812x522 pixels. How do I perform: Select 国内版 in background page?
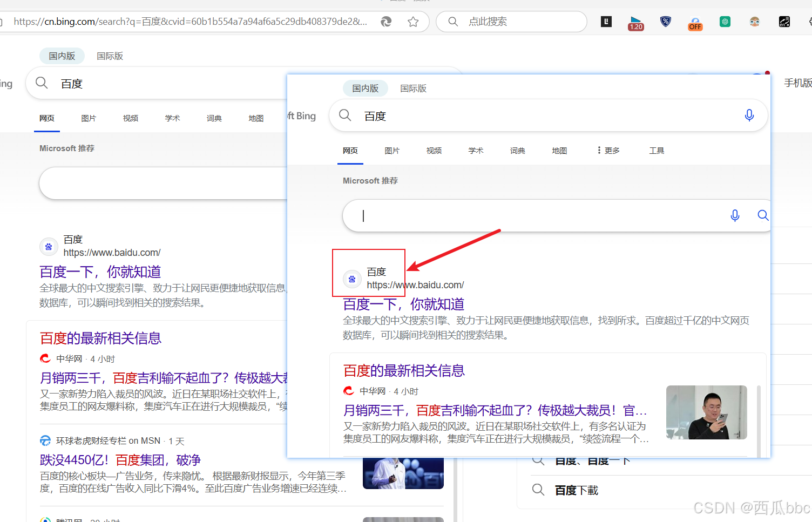62,56
